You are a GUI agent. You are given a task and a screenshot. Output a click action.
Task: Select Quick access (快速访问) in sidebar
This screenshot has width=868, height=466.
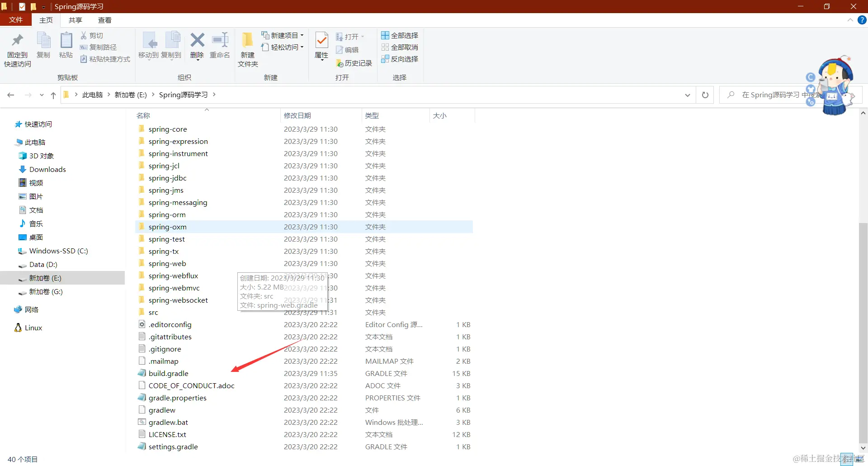38,124
